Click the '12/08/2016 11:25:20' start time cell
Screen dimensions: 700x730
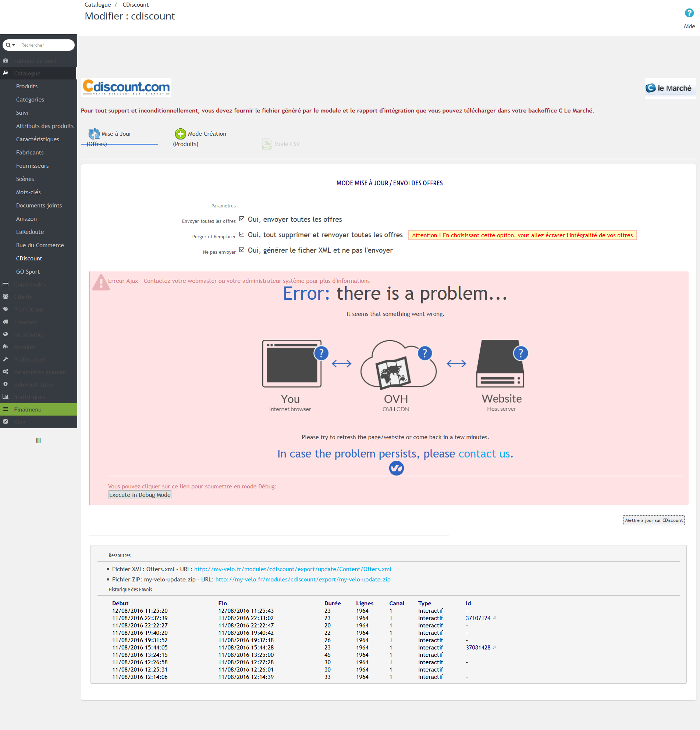(x=140, y=611)
